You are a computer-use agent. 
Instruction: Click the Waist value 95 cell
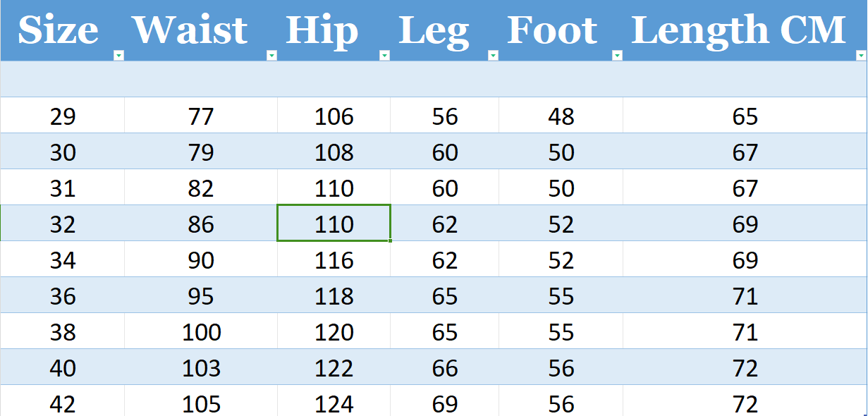point(202,295)
